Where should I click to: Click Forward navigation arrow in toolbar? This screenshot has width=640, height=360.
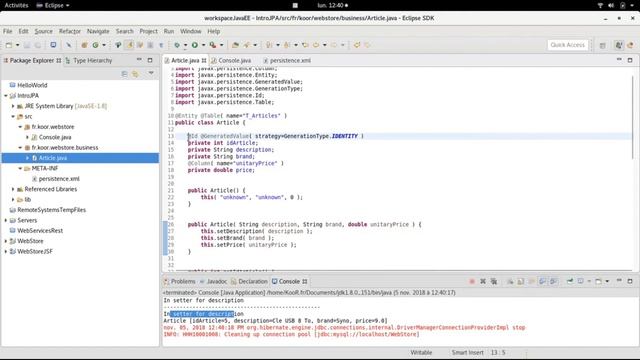334,45
